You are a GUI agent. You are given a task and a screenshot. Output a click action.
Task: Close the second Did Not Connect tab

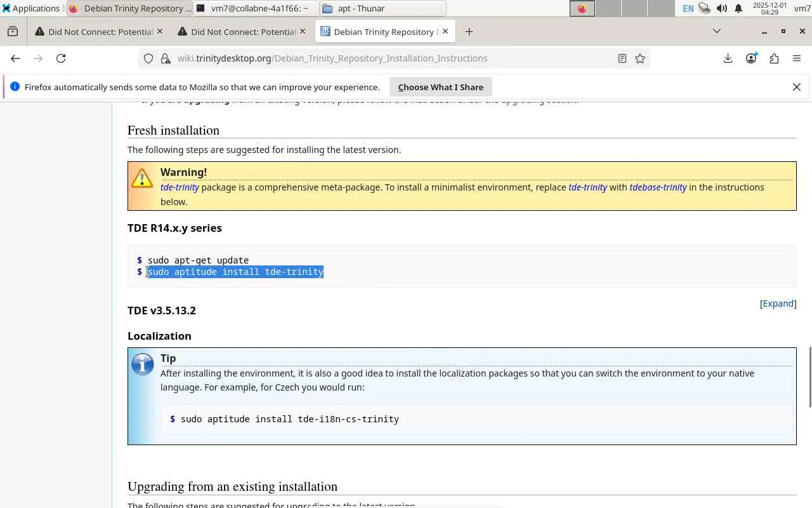(x=303, y=31)
